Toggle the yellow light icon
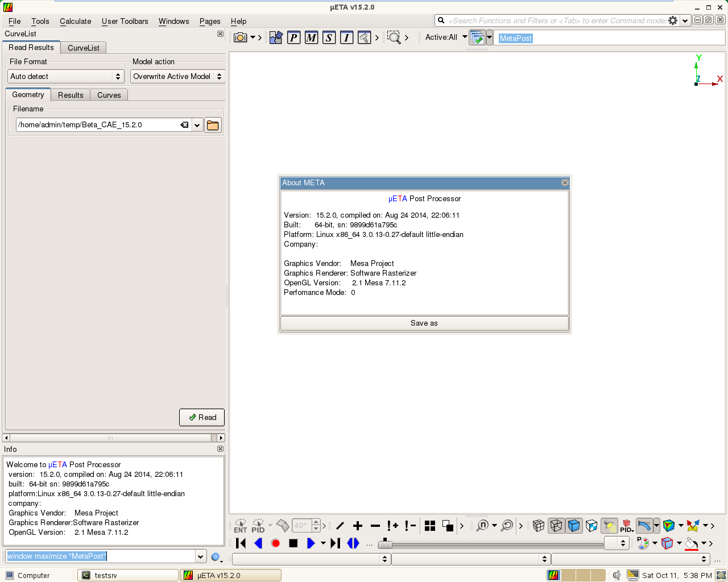Screen dimensions: 728x582 tap(609, 526)
